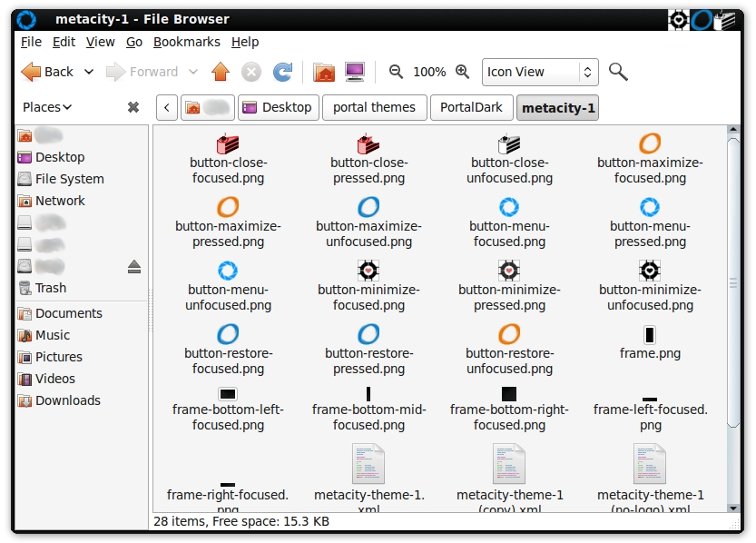This screenshot has height=543, width=756.
Task: Select button-menu-unfocused.png file icon
Action: tap(228, 271)
